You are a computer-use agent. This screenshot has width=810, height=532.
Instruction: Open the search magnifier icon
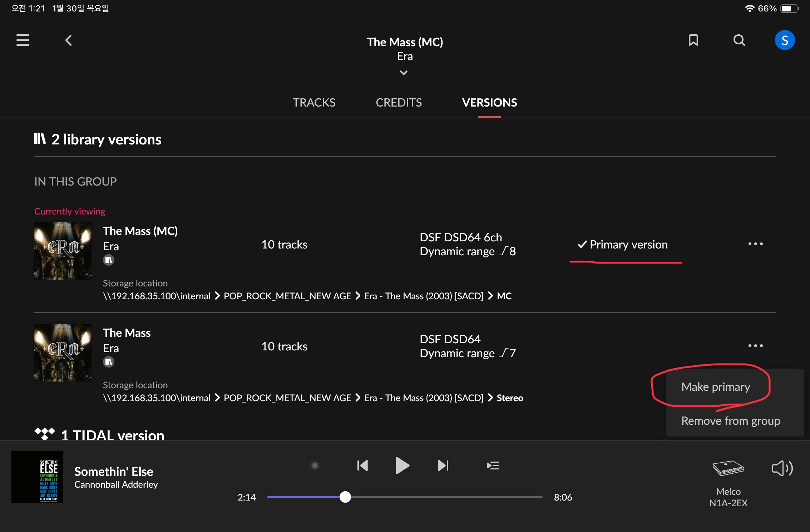point(739,40)
